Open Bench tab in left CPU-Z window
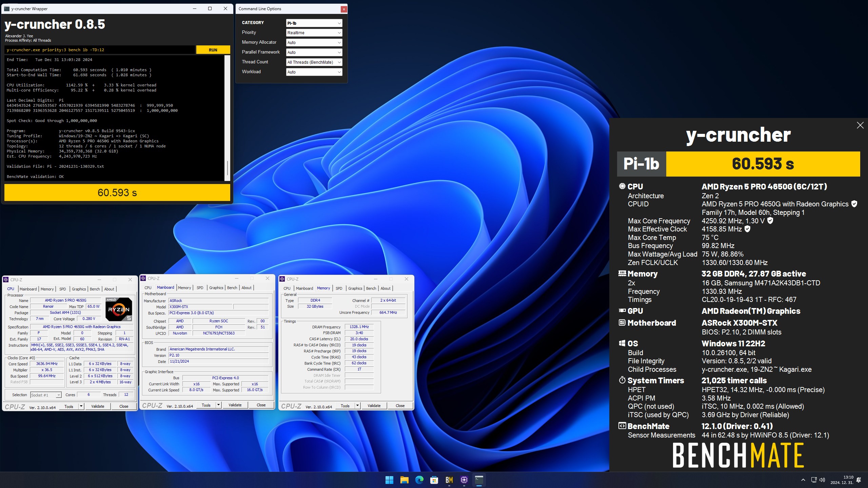Image resolution: width=868 pixels, height=488 pixels. coord(95,289)
